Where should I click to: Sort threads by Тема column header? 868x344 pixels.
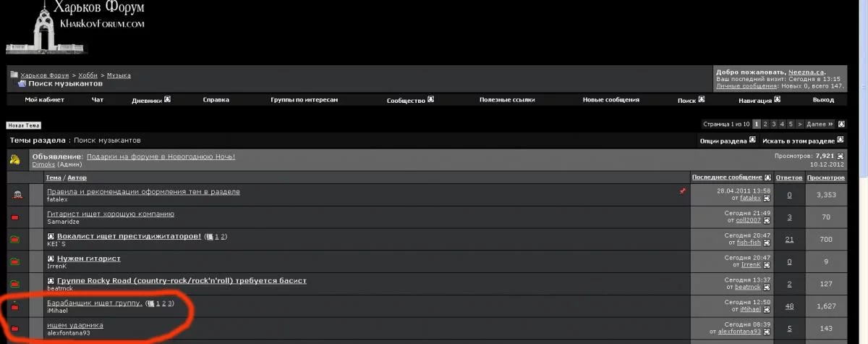(x=54, y=177)
